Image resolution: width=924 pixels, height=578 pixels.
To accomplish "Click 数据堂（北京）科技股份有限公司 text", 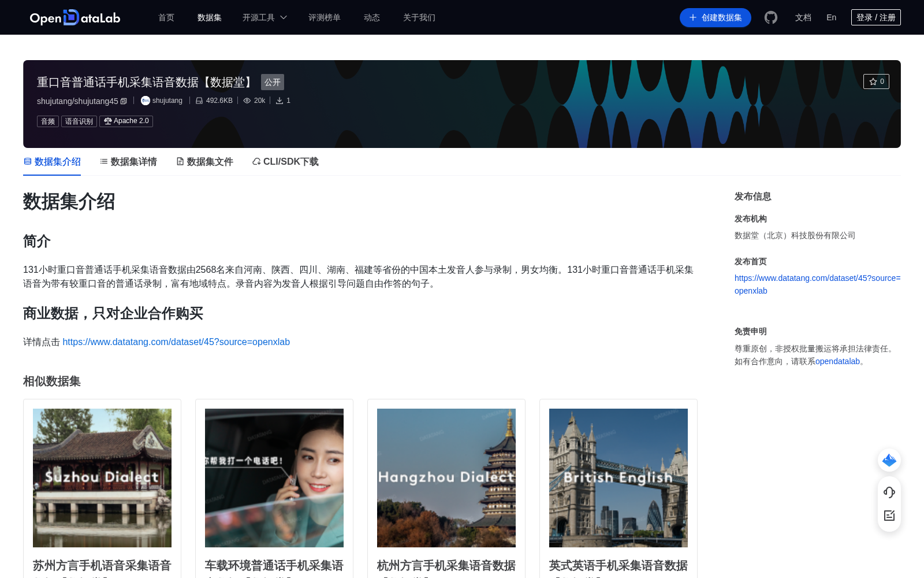I will (x=795, y=235).
